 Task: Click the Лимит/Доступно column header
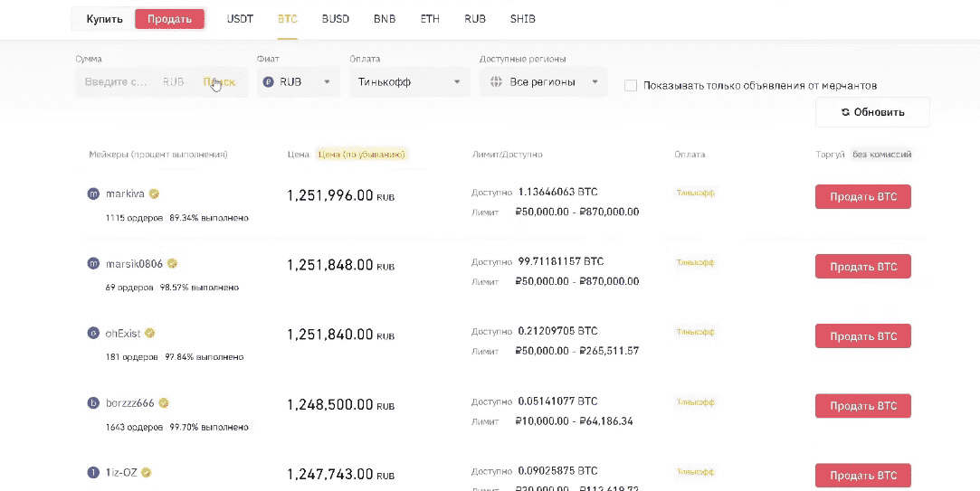coord(508,155)
